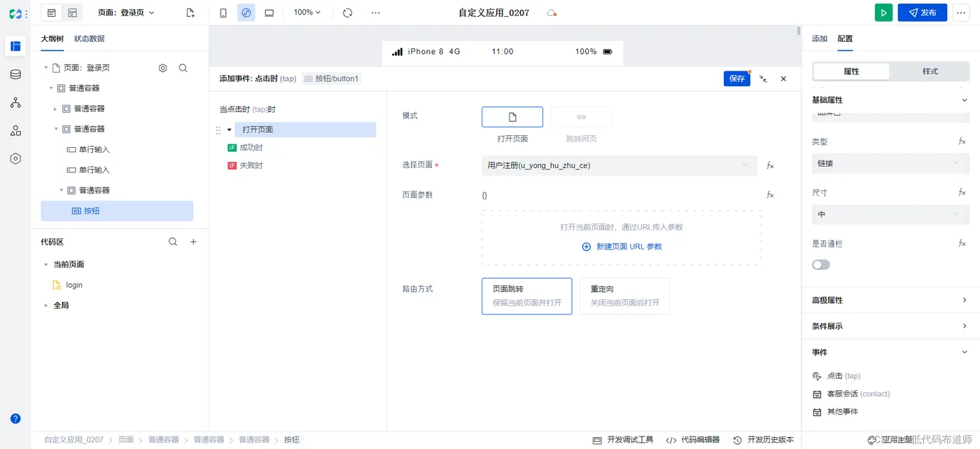
Task: Switch to 状态数据 tab
Action: 90,39
